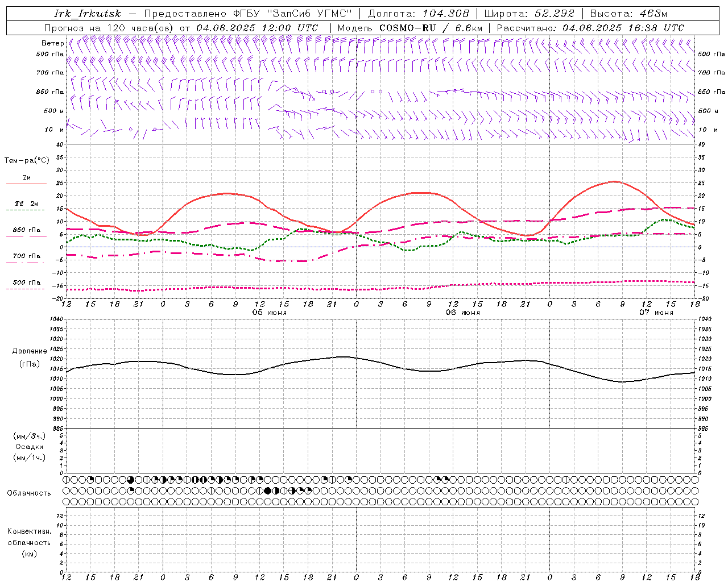
Task: Click the "Широта: 52.292" value
Action: [530, 14]
